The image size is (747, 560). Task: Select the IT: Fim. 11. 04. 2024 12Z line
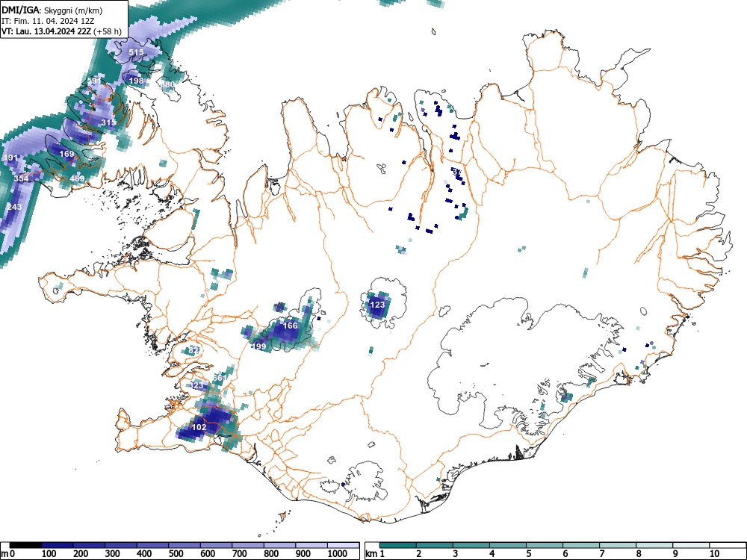(48, 21)
